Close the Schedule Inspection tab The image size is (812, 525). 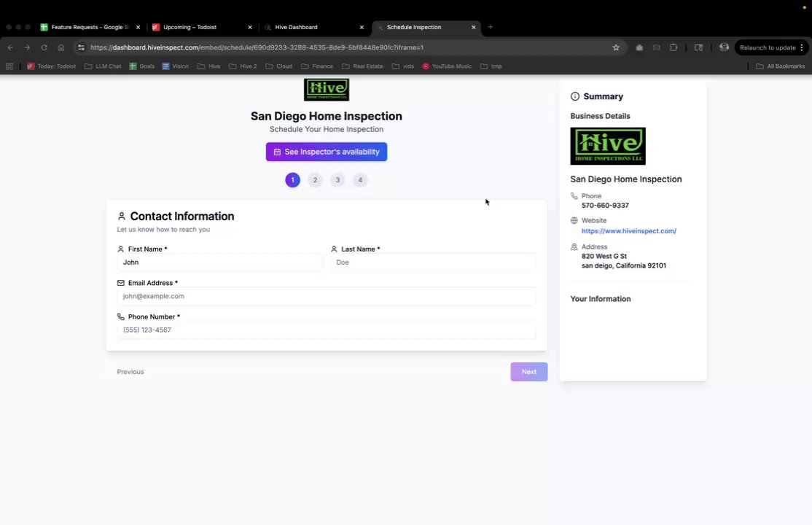473,27
